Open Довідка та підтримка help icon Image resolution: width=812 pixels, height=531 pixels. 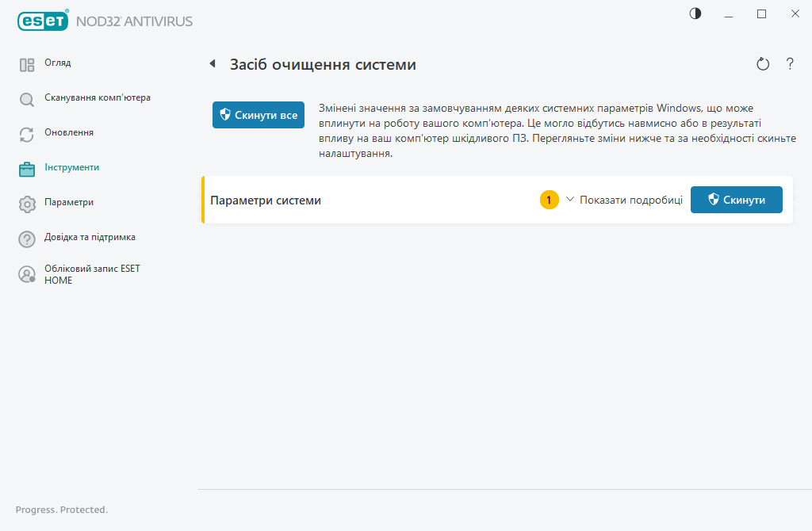tap(28, 238)
